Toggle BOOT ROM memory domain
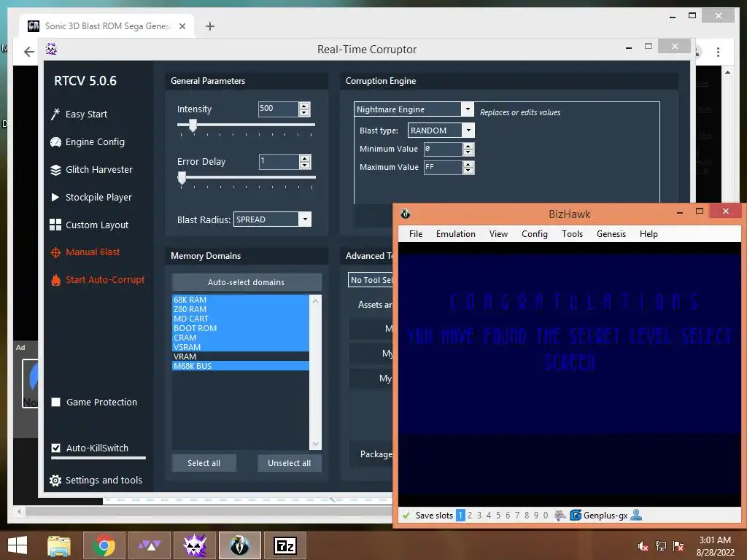 coord(241,328)
